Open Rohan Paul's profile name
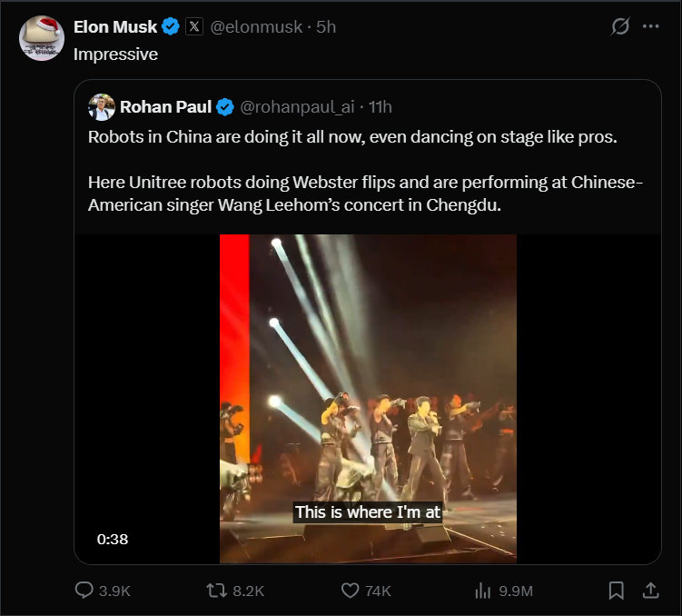 (165, 107)
